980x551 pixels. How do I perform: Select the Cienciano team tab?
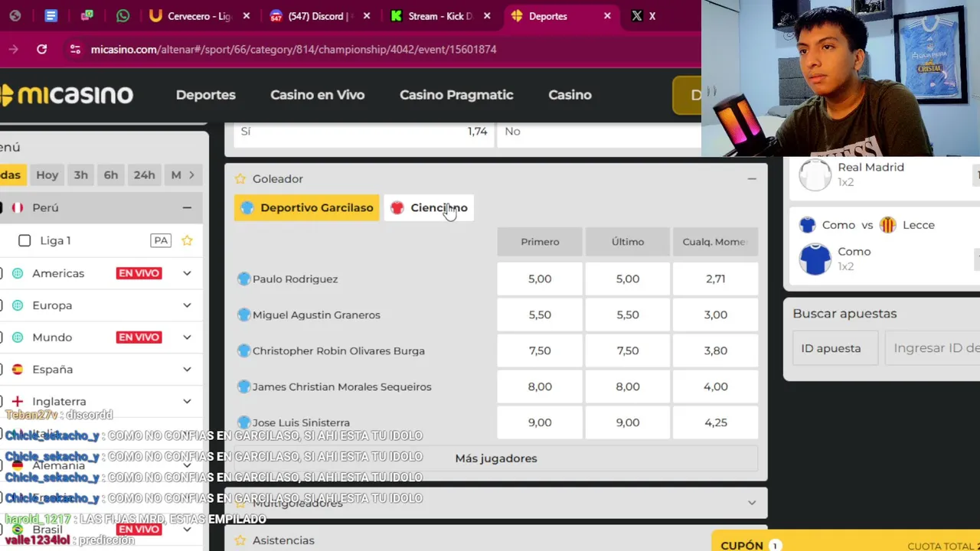tap(429, 207)
